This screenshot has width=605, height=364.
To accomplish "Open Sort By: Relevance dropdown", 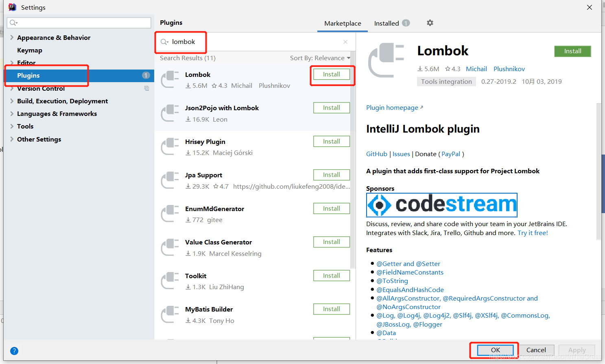I will [x=320, y=58].
